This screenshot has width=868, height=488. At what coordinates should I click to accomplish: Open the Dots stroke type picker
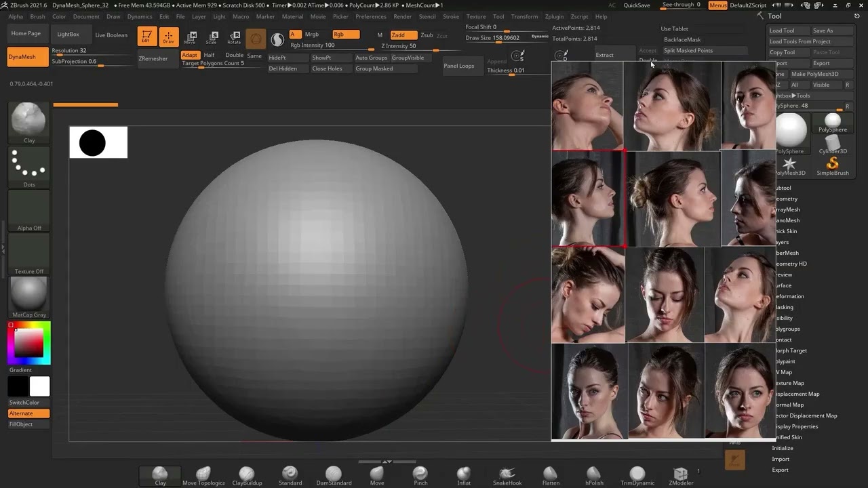29,167
